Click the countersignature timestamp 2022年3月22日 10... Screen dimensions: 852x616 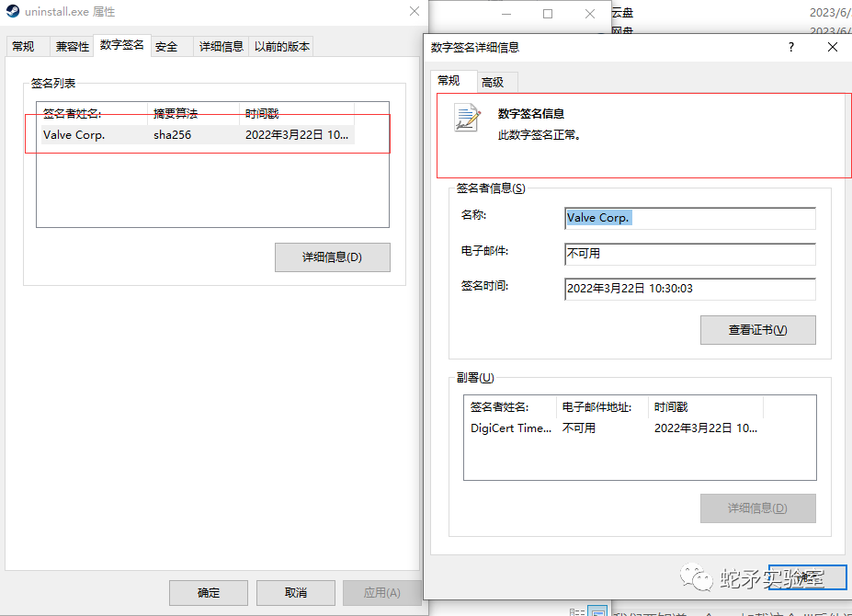coord(706,428)
